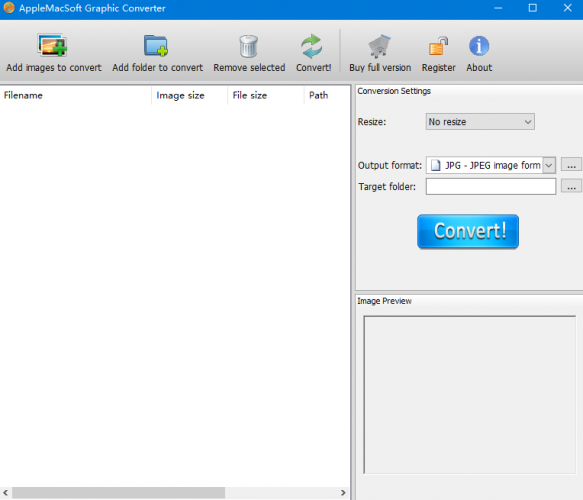583x500 pixels.
Task: Click the scrollbar left arrow
Action: 6,493
